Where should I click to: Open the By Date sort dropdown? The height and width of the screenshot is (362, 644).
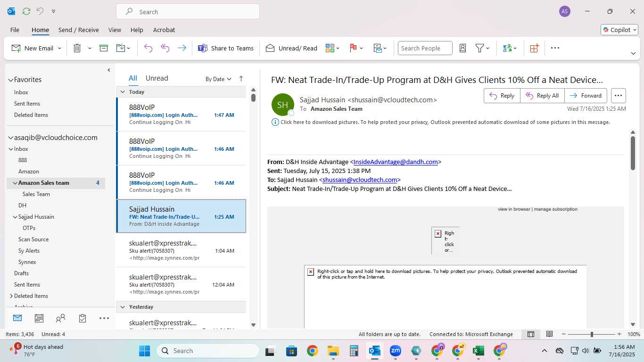(218, 79)
